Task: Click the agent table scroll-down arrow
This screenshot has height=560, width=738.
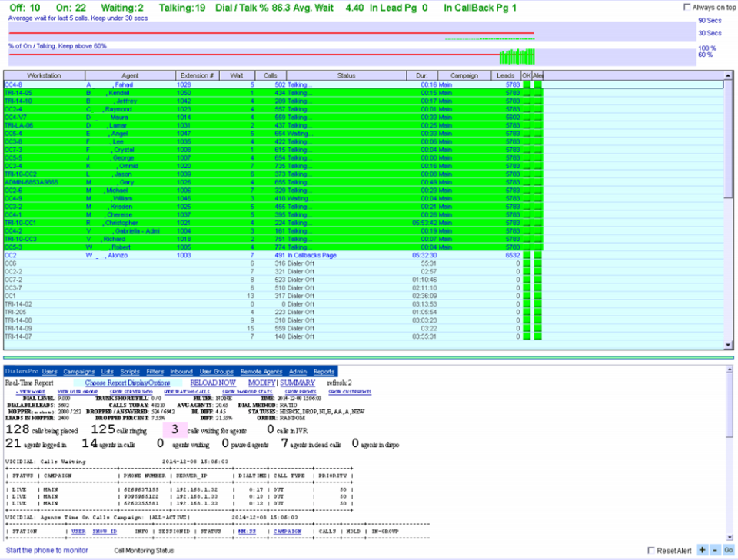Action: pos(729,345)
